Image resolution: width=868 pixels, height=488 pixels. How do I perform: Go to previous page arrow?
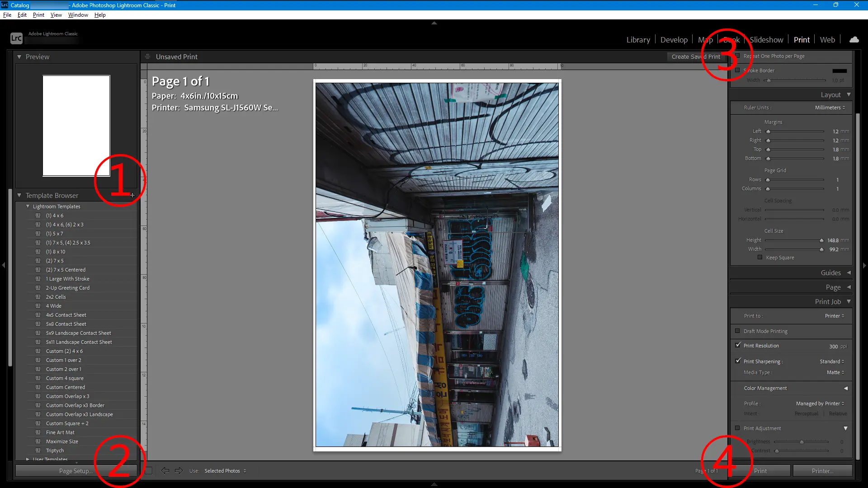tap(165, 470)
